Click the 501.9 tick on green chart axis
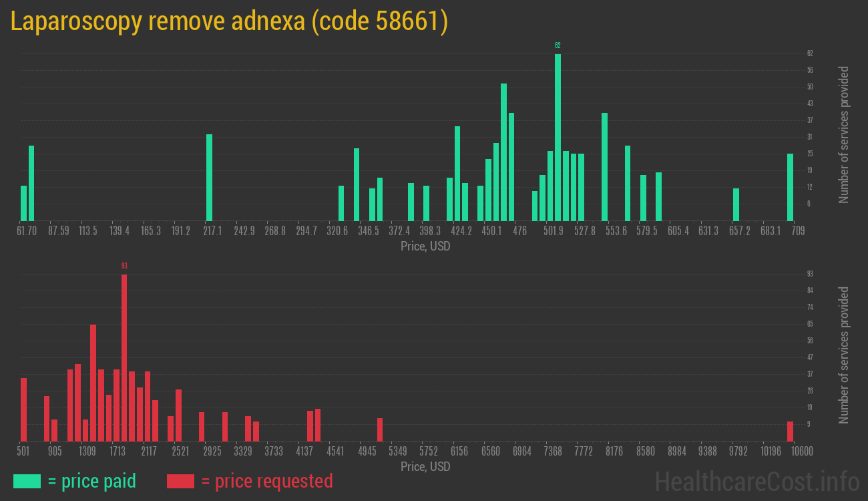The width and height of the screenshot is (868, 501). [x=553, y=231]
